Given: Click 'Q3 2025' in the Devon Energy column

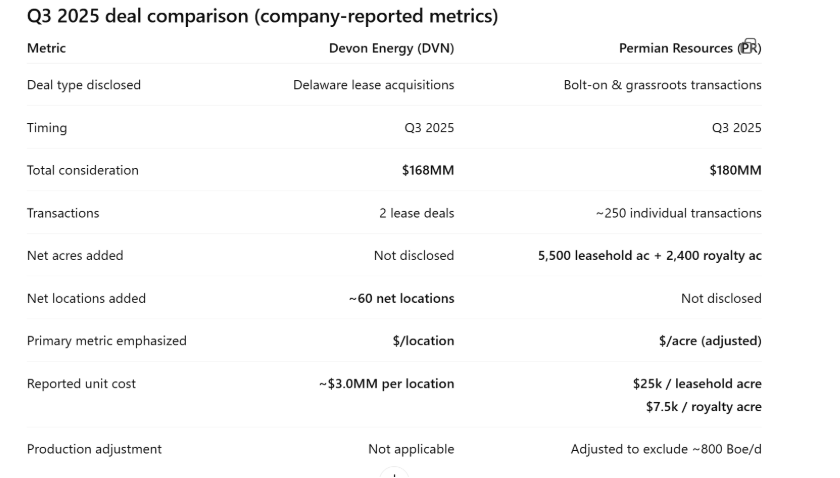Looking at the screenshot, I should (x=429, y=128).
